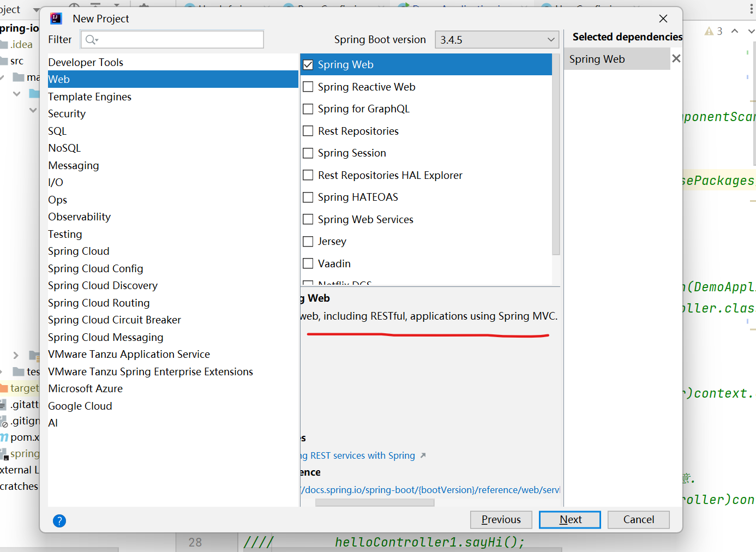Open the REST services with Spring guide link

[x=358, y=455]
